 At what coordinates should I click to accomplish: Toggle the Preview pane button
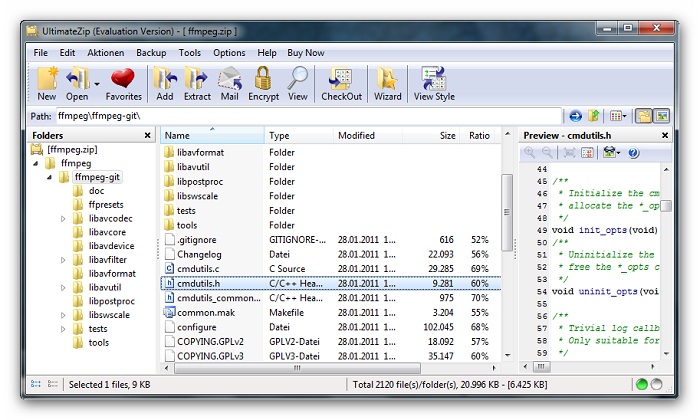(x=661, y=116)
